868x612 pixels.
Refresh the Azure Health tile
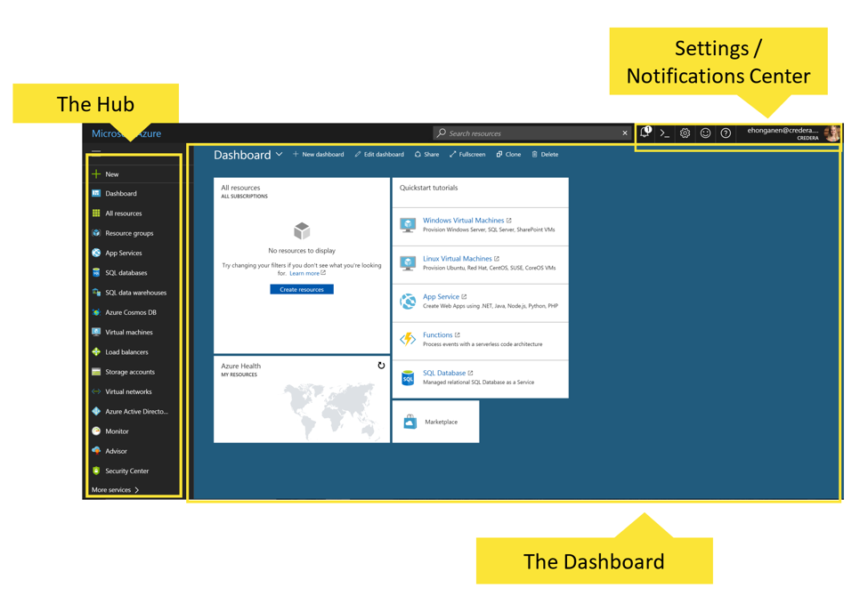click(x=381, y=366)
